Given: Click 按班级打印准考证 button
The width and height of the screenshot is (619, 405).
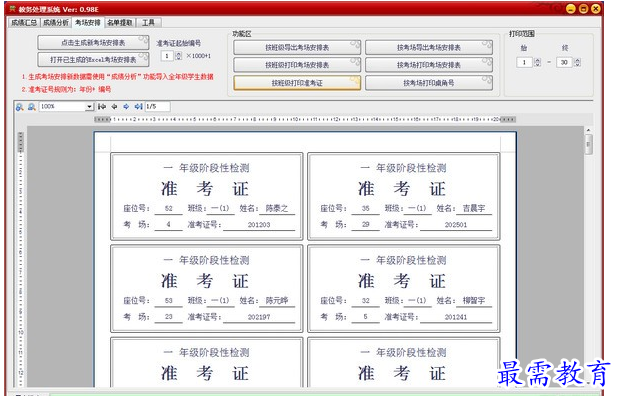Looking at the screenshot, I should [297, 83].
